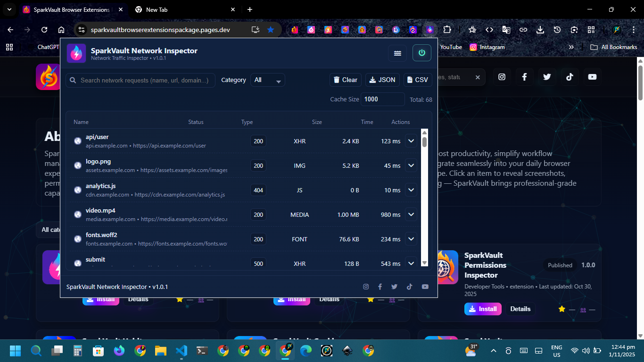Open the inspector settings sliders icon
The height and width of the screenshot is (362, 644).
(x=397, y=53)
